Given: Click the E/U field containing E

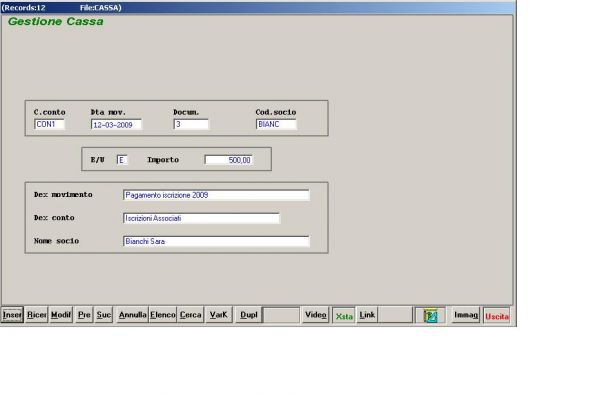Looking at the screenshot, I should 122,160.
